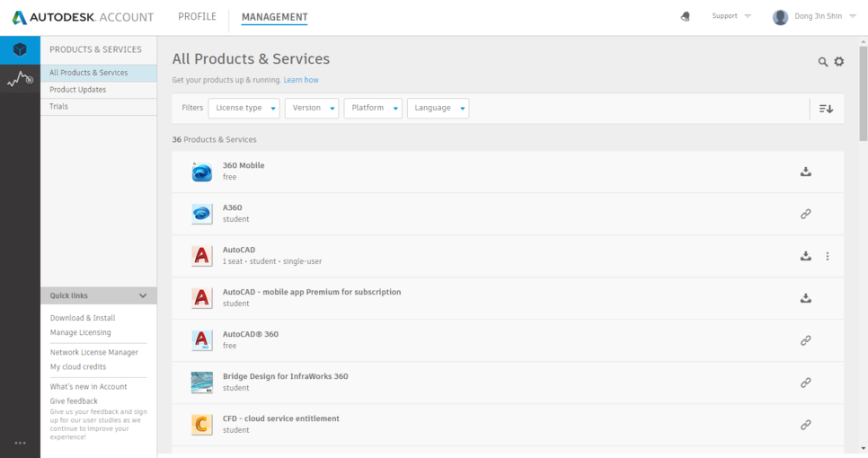Open Network License Manager link
This screenshot has height=458, width=868.
(x=94, y=352)
